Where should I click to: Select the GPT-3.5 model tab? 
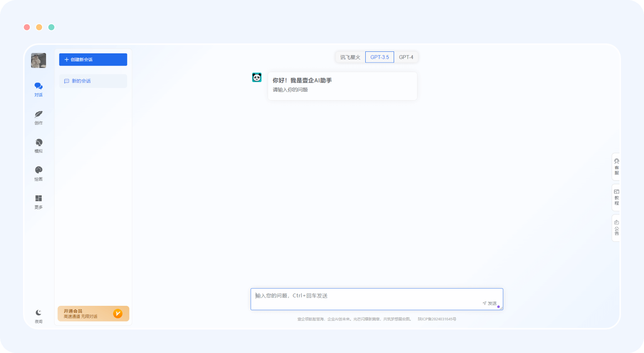pos(379,57)
